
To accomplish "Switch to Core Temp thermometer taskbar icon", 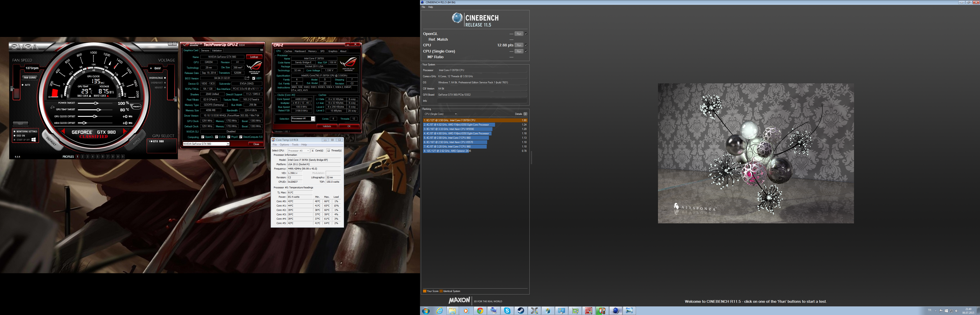I will click(602, 311).
